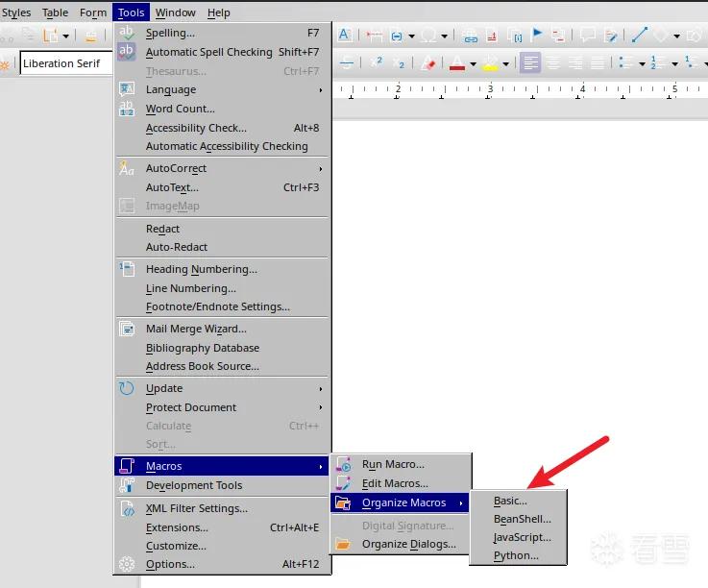
Task: Select the Insert Line tool icon
Action: (x=640, y=35)
